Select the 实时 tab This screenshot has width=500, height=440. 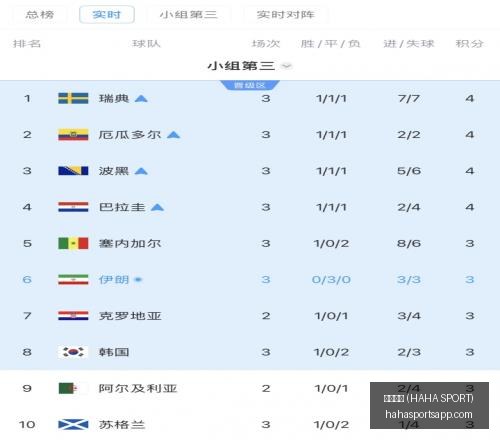pyautogui.click(x=107, y=15)
